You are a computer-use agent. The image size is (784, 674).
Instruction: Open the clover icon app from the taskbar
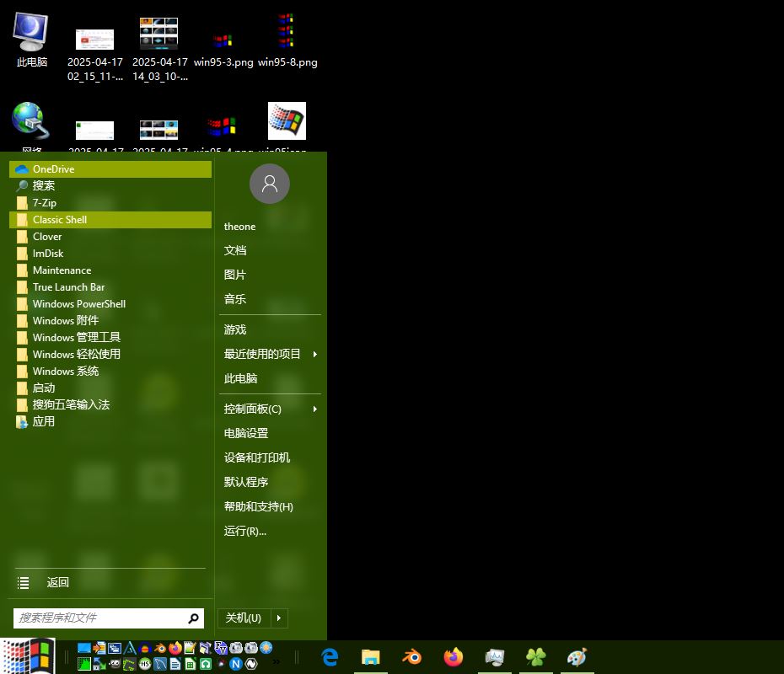(x=535, y=657)
